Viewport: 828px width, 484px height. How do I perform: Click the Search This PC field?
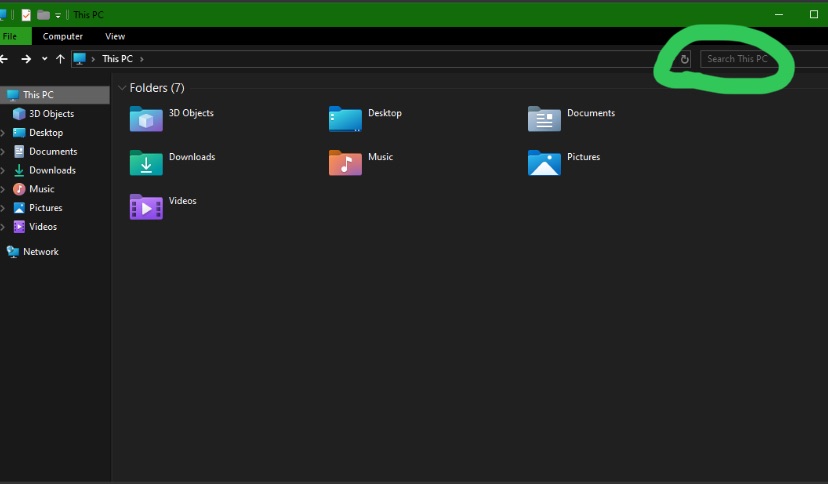click(x=764, y=59)
